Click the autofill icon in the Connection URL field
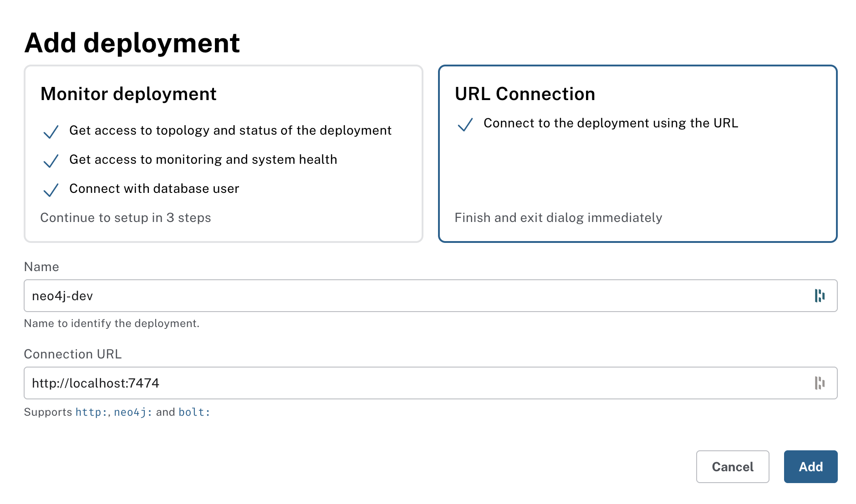Viewport: 856px width, 504px height. (x=820, y=383)
